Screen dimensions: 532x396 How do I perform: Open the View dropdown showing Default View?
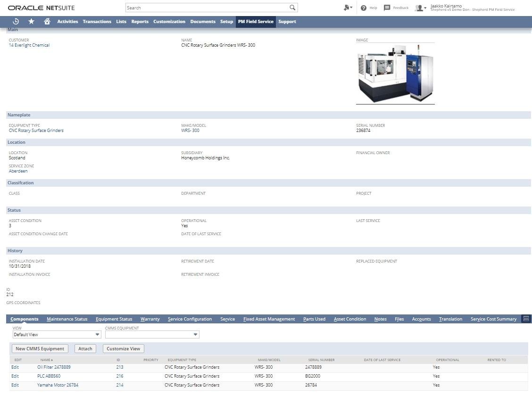coord(57,335)
